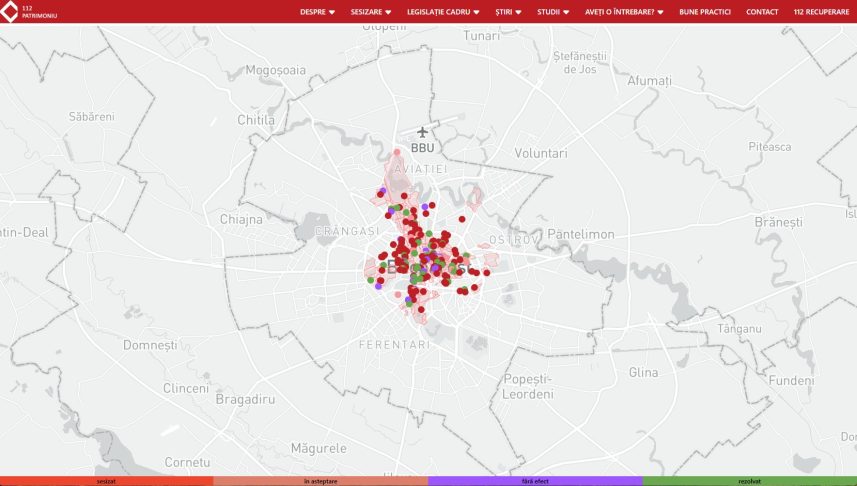
Task: Toggle the purple fără efect filter
Action: tap(535, 481)
